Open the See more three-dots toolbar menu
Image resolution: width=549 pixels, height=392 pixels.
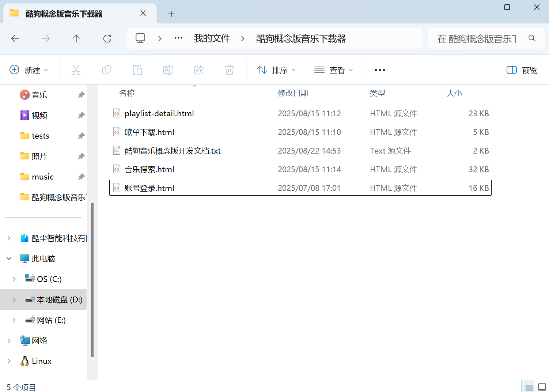380,70
